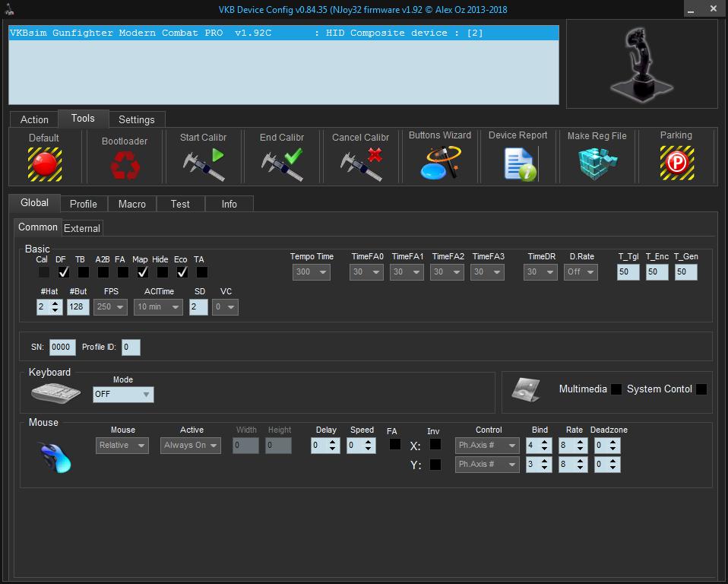Open the Test tab
The width and height of the screenshot is (728, 584).
[180, 204]
